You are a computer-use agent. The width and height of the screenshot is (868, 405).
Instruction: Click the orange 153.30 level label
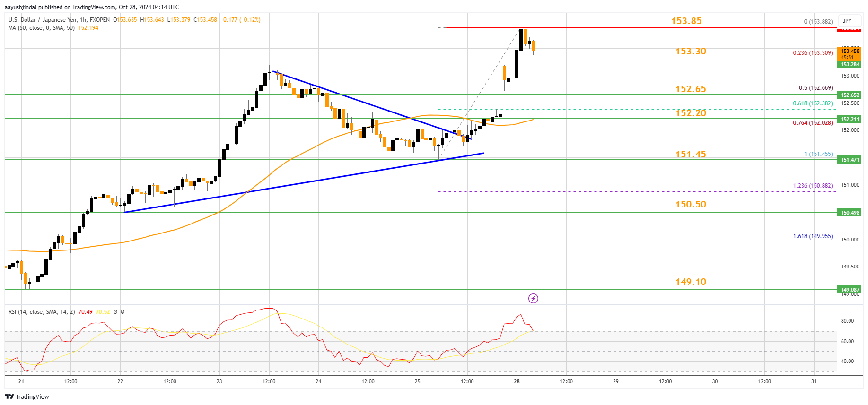[691, 51]
